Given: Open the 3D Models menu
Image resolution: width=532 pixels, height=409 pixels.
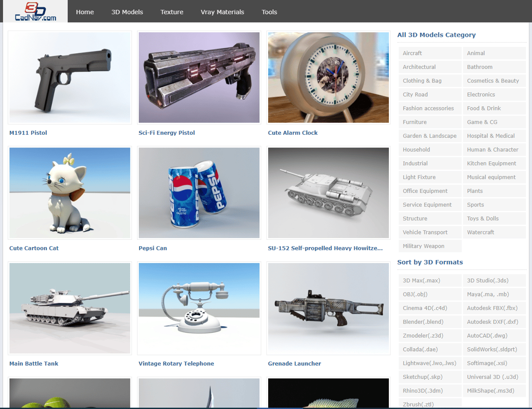Looking at the screenshot, I should coord(127,12).
